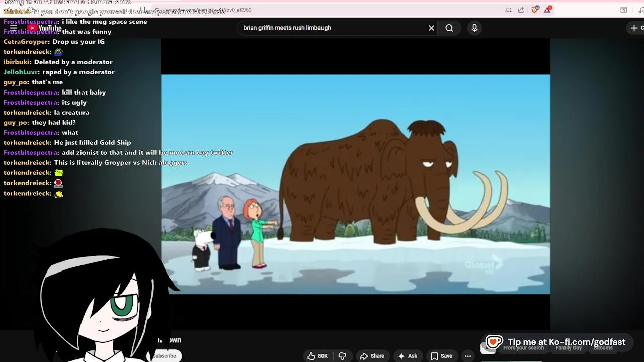Screen dimensions: 644x362
Task: Select the 'Family Guy' filter chip
Action: [x=569, y=348]
